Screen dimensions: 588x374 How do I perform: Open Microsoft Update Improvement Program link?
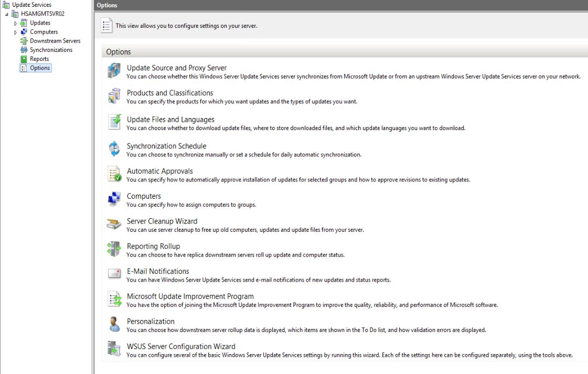[x=190, y=296]
